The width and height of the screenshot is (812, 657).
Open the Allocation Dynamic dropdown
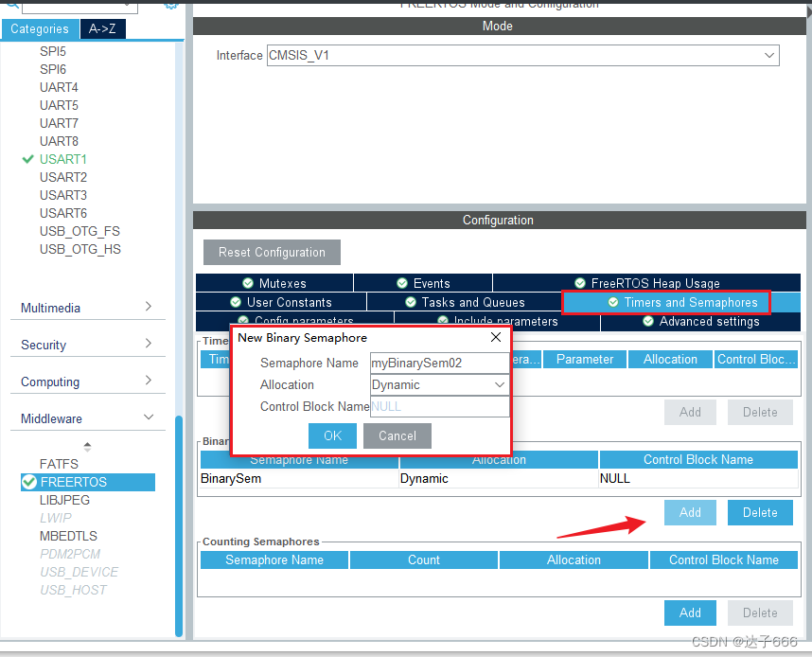coord(439,385)
